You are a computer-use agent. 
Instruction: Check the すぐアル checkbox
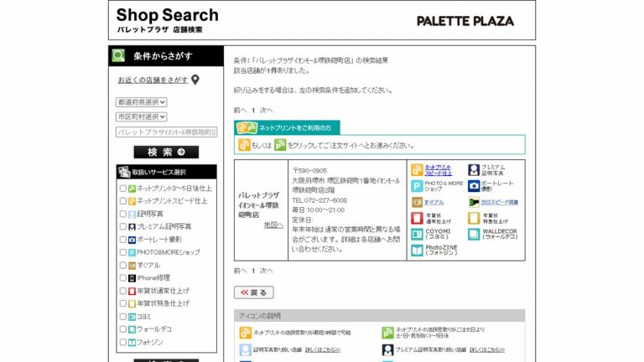122,265
